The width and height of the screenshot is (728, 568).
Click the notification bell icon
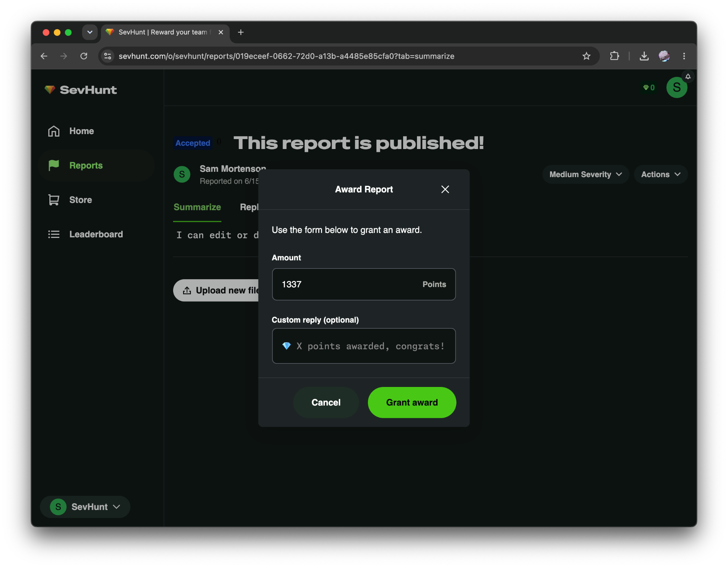click(x=688, y=76)
